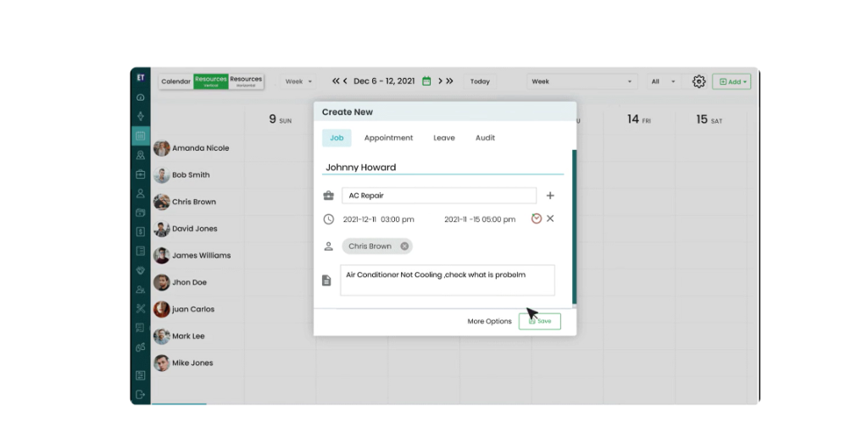The width and height of the screenshot is (868, 432).
Task: Open the briefcase jobs icon in sidebar
Action: pos(141,174)
